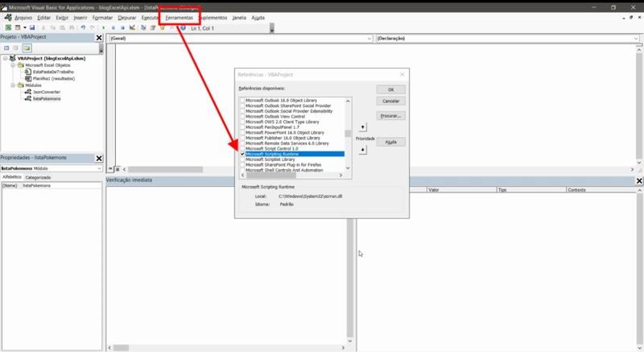Move reference priority down arrow button

(x=362, y=150)
